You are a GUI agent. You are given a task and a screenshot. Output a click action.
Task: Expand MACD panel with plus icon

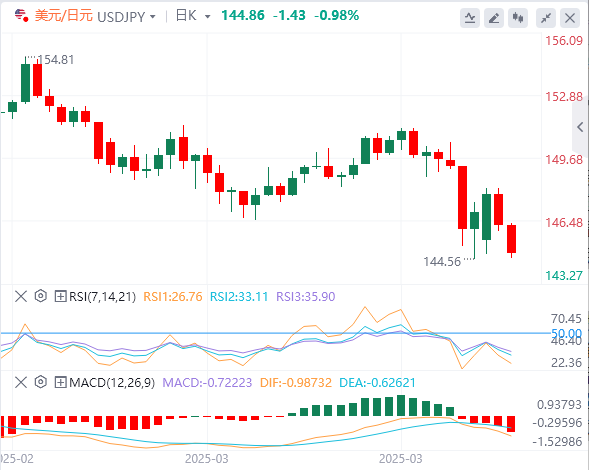pos(60,382)
